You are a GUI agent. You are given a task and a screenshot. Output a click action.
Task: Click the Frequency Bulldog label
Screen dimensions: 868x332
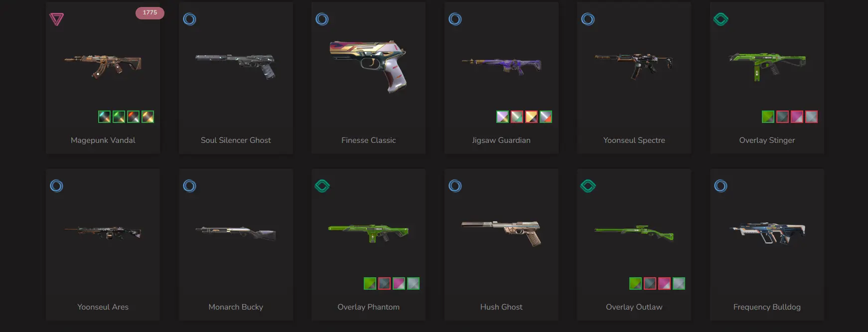point(767,307)
